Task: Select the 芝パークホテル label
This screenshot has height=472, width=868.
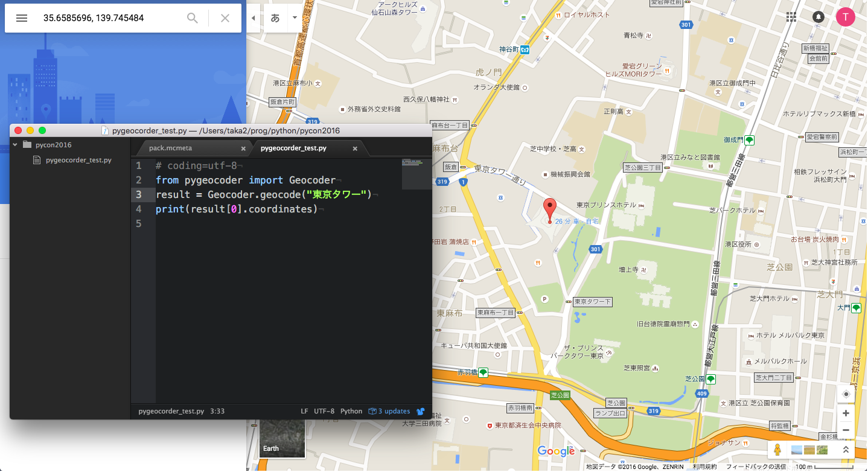Action: [x=734, y=210]
